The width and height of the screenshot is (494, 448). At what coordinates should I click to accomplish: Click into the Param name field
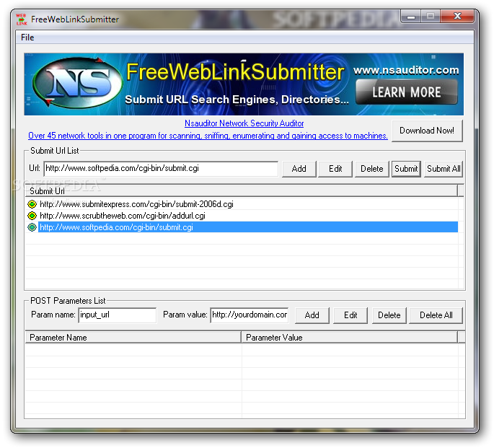coord(118,315)
